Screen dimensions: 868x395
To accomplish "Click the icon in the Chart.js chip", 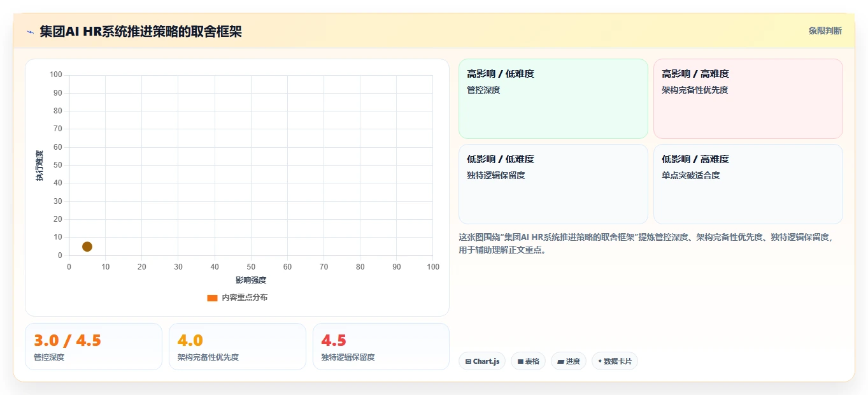I will click(x=468, y=361).
